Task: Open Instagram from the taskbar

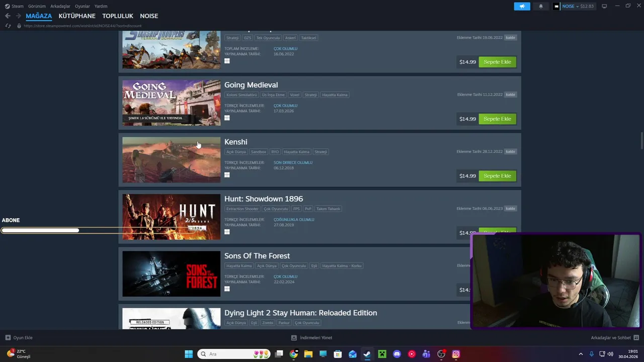Action: point(456,354)
